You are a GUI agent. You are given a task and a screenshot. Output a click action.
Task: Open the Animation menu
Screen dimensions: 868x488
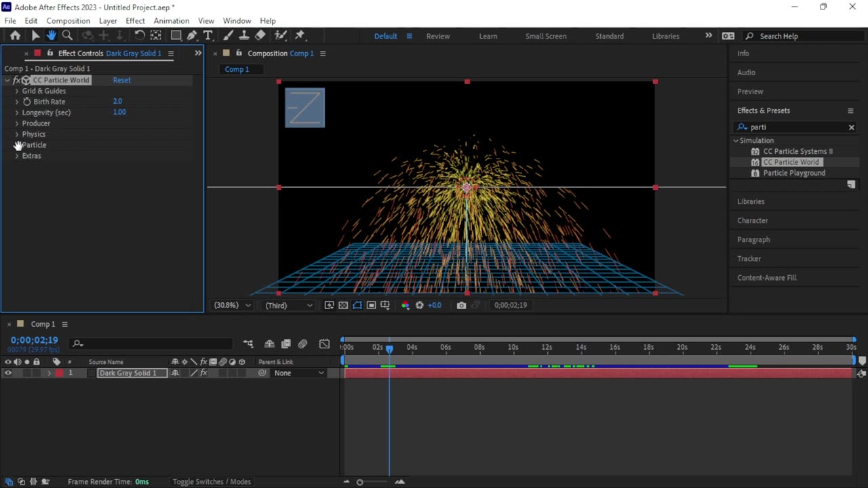pos(171,21)
